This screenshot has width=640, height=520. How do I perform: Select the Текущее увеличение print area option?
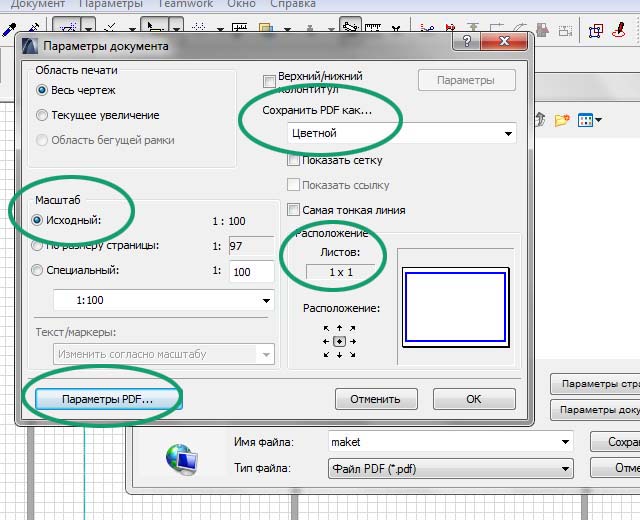pyautogui.click(x=43, y=115)
